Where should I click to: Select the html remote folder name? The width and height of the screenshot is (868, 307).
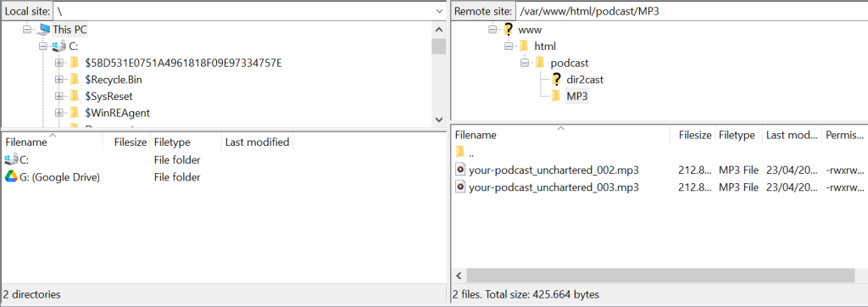tap(545, 46)
